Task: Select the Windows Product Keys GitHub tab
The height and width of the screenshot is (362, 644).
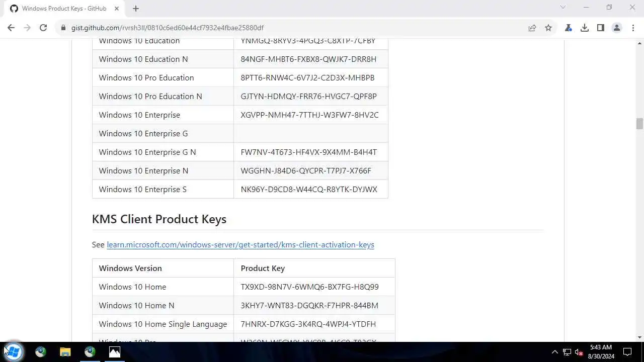Action: [64, 8]
